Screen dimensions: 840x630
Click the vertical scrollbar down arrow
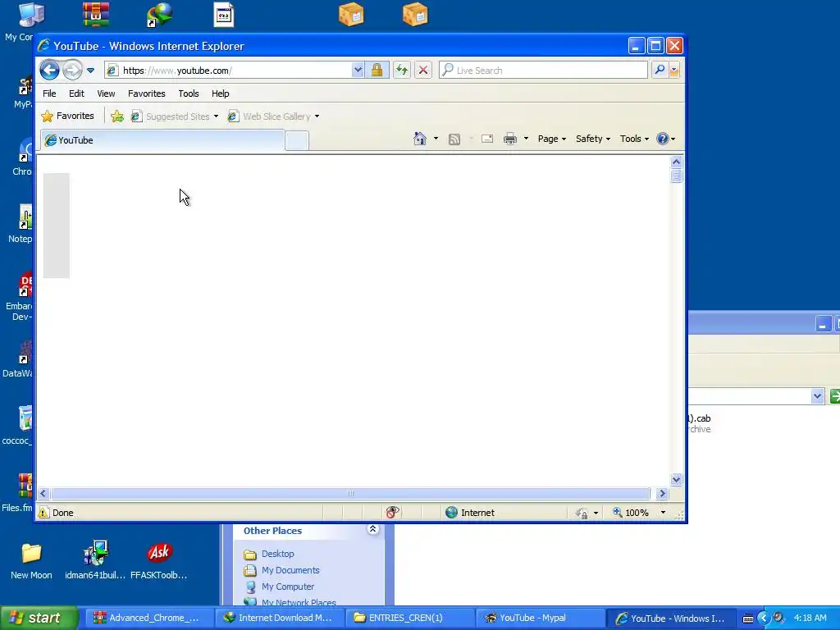click(676, 479)
